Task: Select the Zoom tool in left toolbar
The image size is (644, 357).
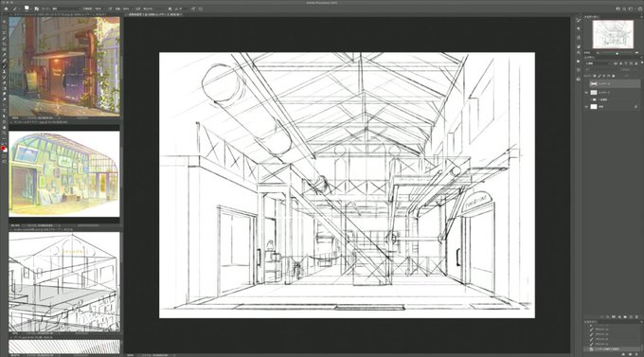Action: (4, 133)
